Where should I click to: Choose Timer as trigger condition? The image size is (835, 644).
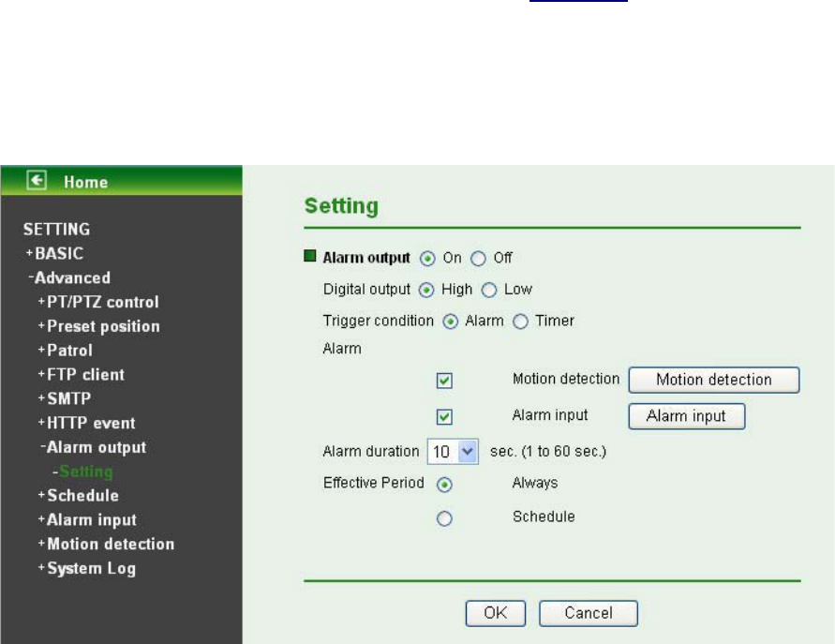520,322
